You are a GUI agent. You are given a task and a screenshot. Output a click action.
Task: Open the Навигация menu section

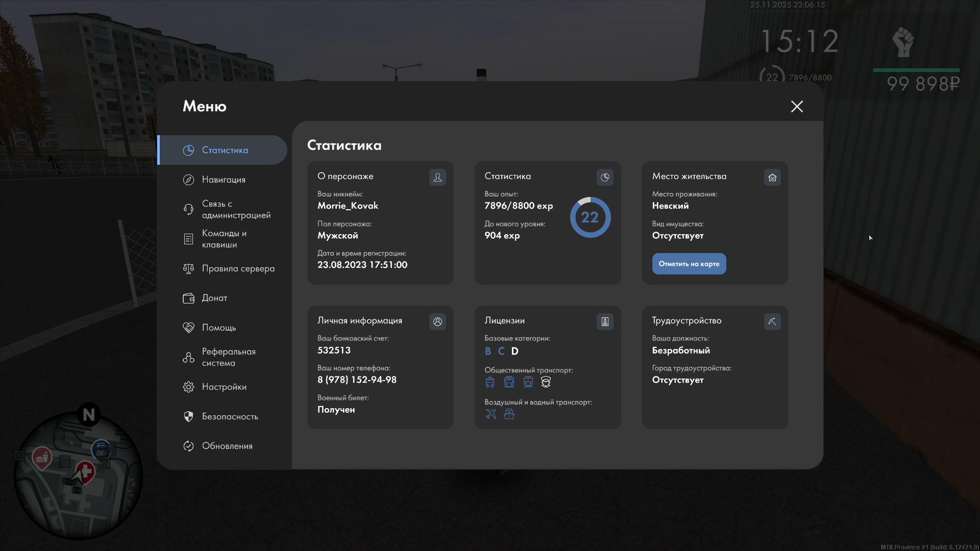click(223, 180)
